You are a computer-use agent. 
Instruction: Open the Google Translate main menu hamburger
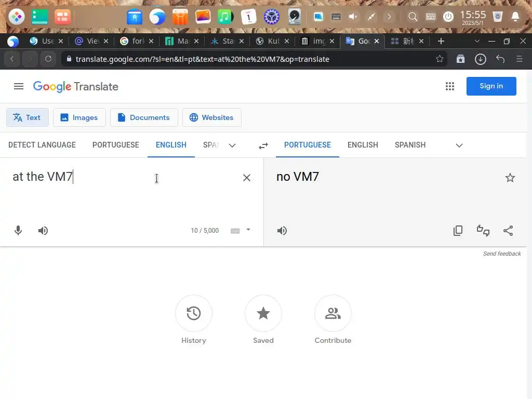pos(19,87)
